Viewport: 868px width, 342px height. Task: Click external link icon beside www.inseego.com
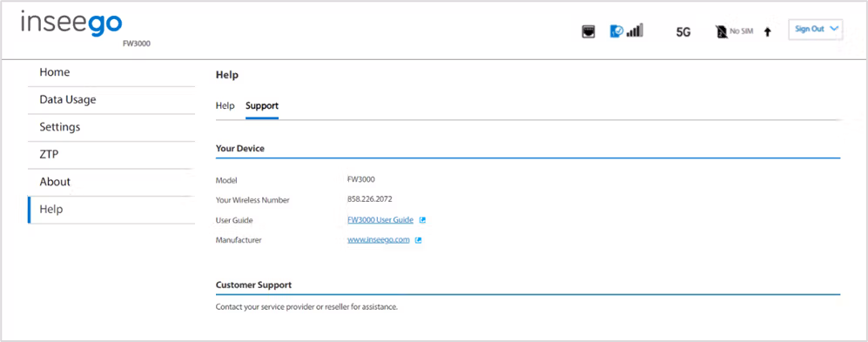click(419, 240)
